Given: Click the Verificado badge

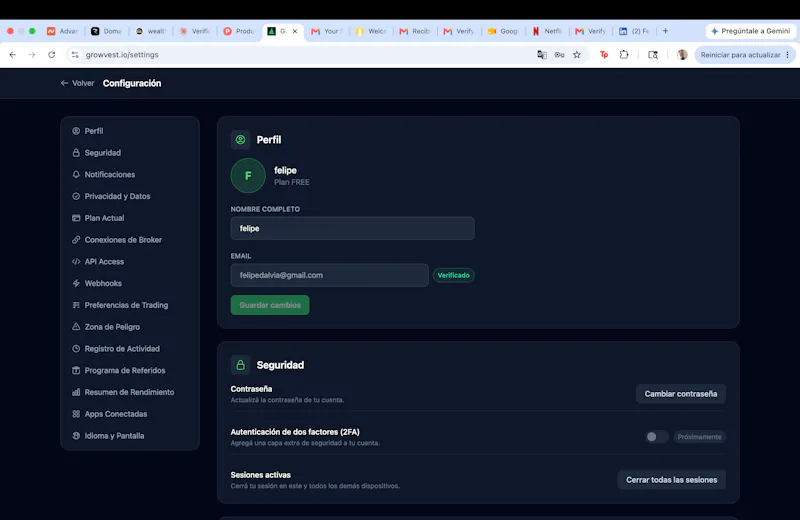Looking at the screenshot, I should [454, 275].
